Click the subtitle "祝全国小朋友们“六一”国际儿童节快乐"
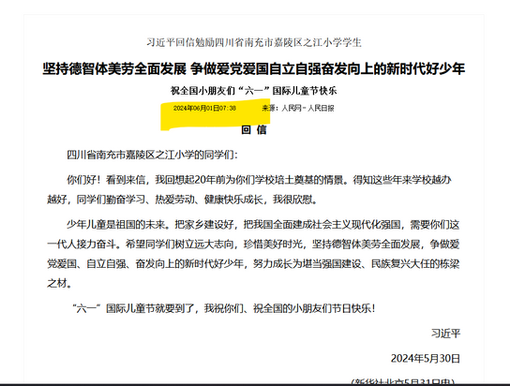The width and height of the screenshot is (510, 386). click(254, 91)
